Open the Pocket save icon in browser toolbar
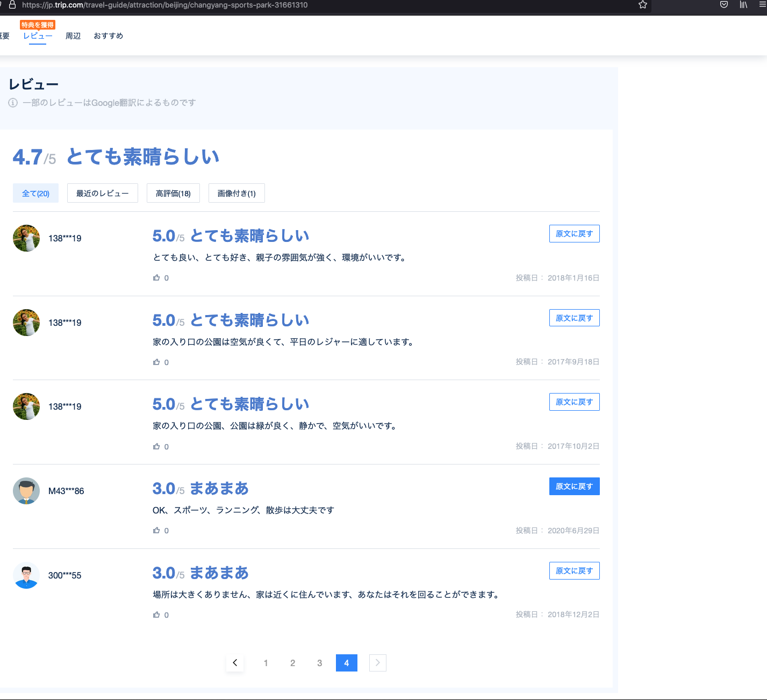 724,5
